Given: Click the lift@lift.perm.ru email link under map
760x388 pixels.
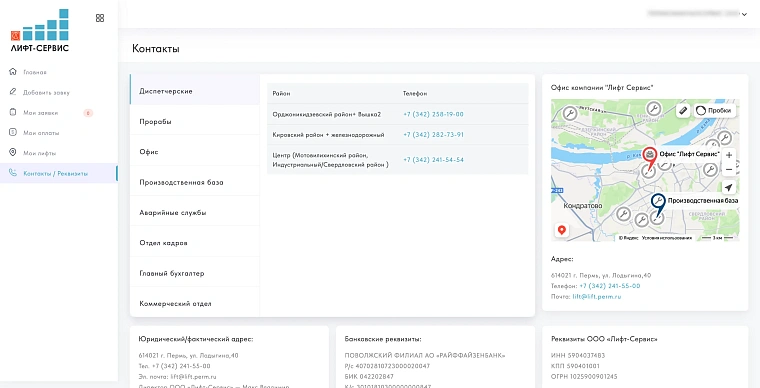Looking at the screenshot, I should click(x=596, y=296).
